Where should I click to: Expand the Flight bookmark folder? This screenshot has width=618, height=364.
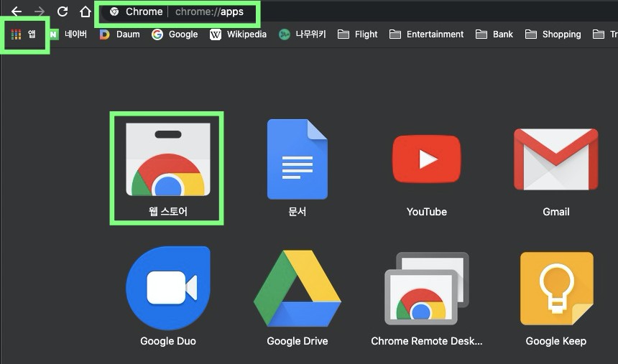358,34
